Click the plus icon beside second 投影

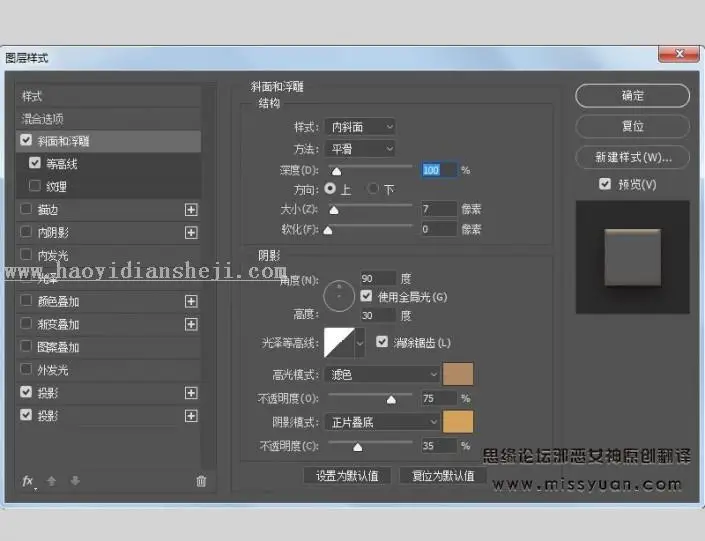[x=191, y=416]
